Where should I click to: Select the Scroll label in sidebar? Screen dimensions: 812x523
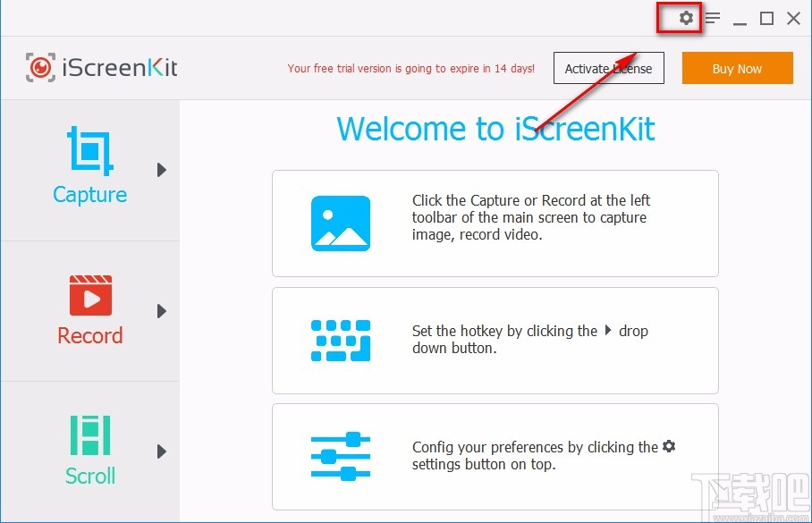(x=90, y=476)
